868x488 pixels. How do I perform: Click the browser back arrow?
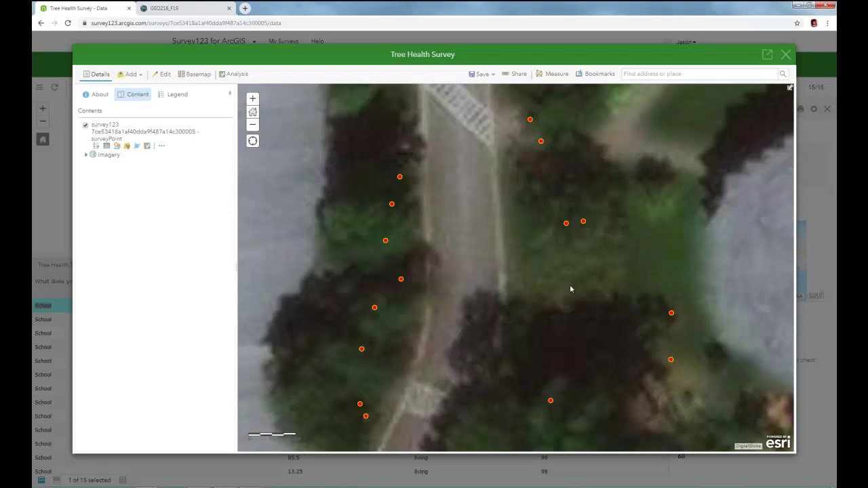click(x=41, y=23)
